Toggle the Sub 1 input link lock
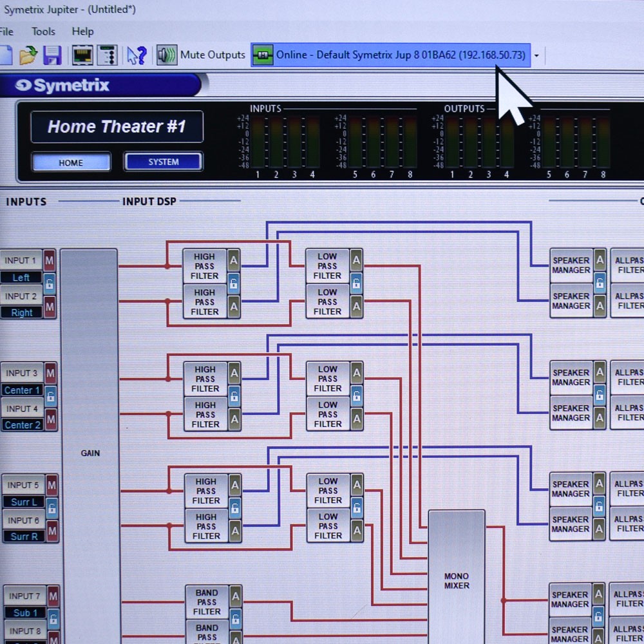This screenshot has width=644, height=644. pyautogui.click(x=53, y=618)
